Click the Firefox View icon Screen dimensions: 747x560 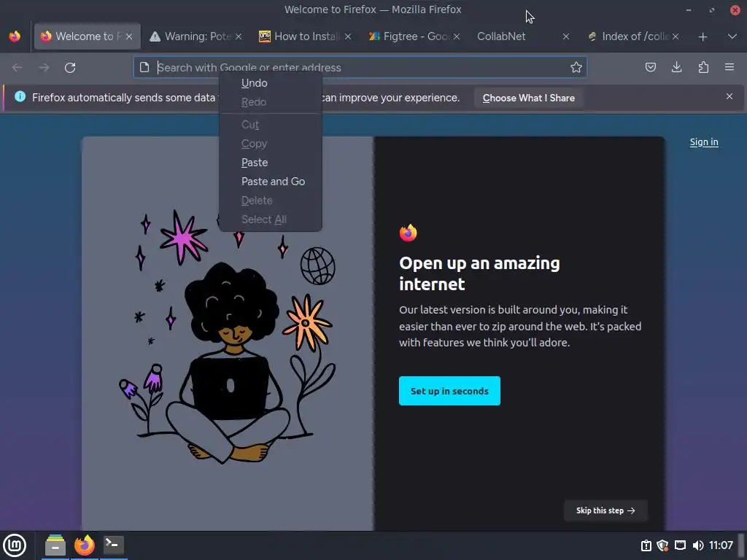(x=15, y=36)
